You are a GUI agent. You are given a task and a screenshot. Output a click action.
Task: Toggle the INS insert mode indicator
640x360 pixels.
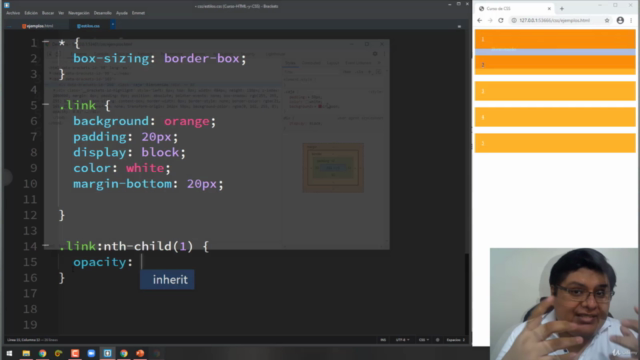[x=383, y=340]
